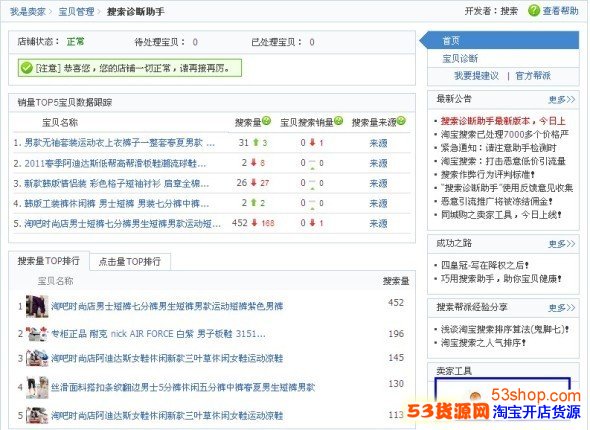Click the smiley icon next to 搜索量 header

click(x=266, y=121)
